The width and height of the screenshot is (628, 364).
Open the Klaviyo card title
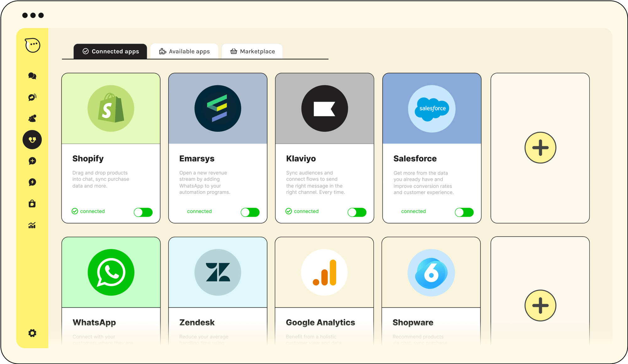click(x=301, y=158)
